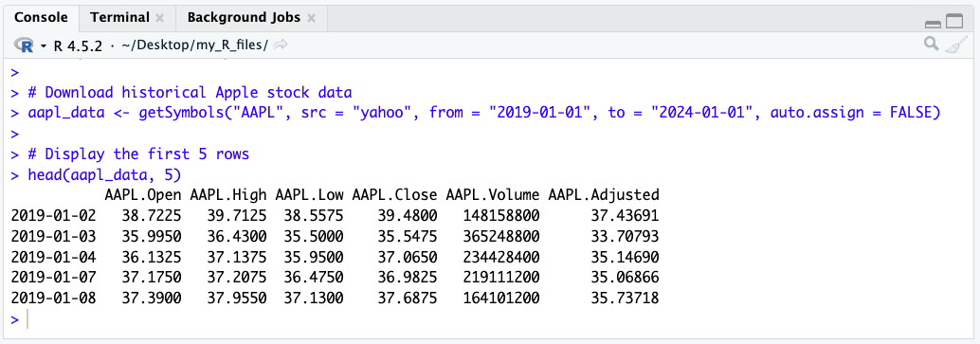Click the low value 35.5000
The image size is (980, 344).
313,236
